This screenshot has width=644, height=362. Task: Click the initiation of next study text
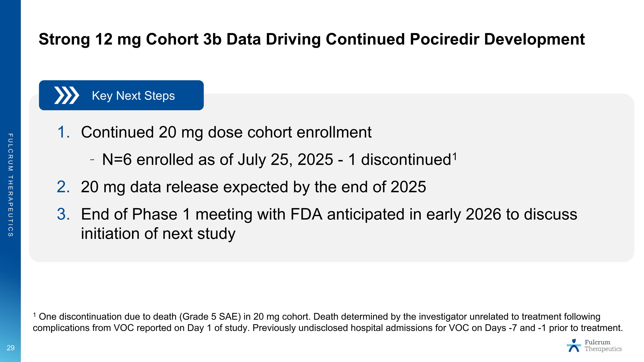(158, 234)
